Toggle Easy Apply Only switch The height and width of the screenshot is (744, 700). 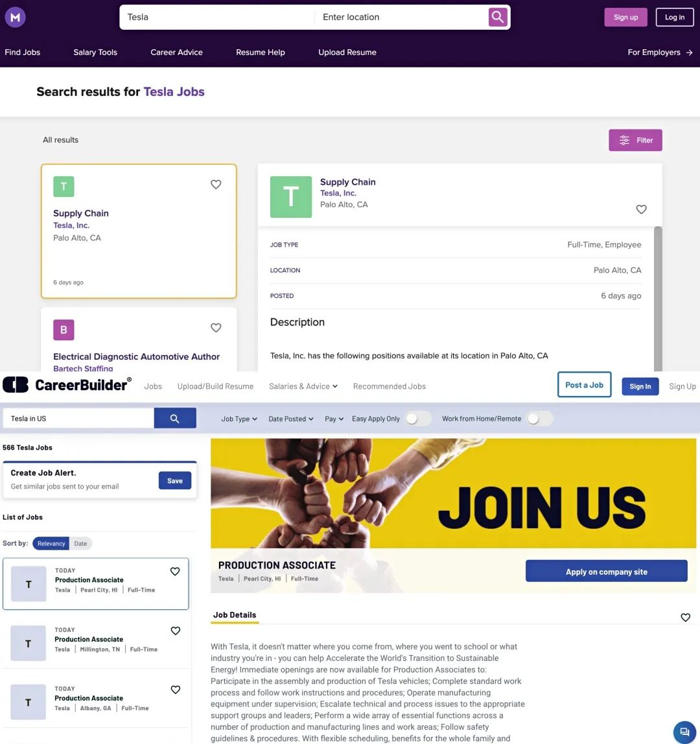pos(417,419)
